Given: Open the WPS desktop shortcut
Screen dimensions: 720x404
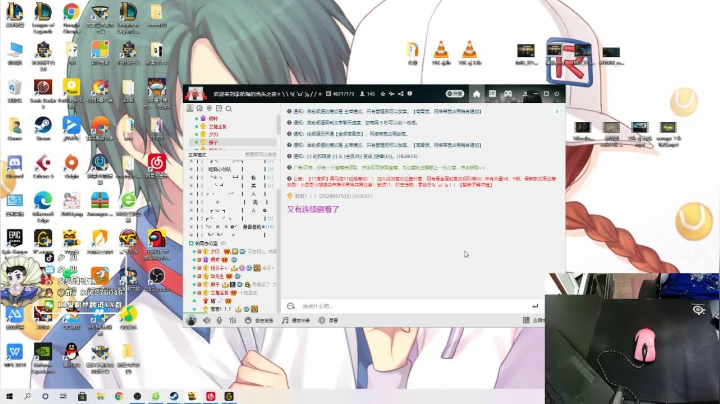Looking at the screenshot, I should point(15,356).
